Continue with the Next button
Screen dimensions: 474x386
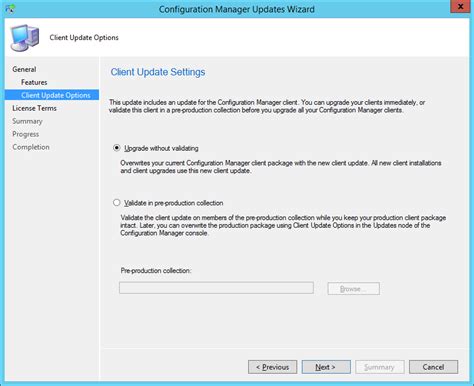(x=326, y=367)
